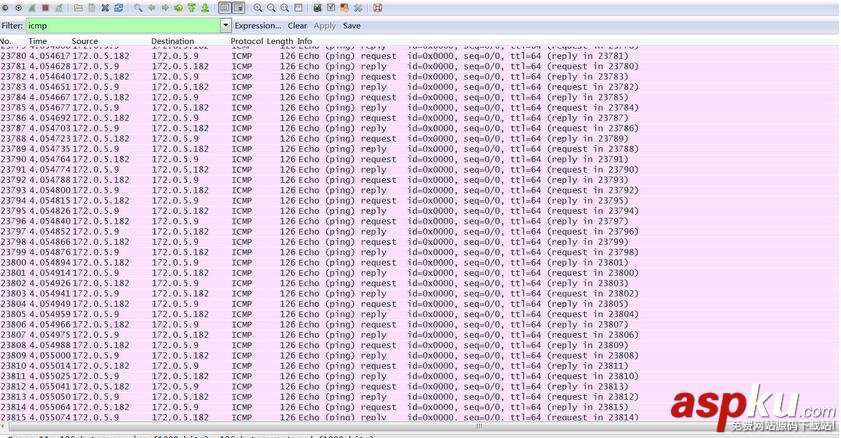Screen dimensions: 841x438
Task: Click '(request in 23788)' info text
Action: [593, 149]
